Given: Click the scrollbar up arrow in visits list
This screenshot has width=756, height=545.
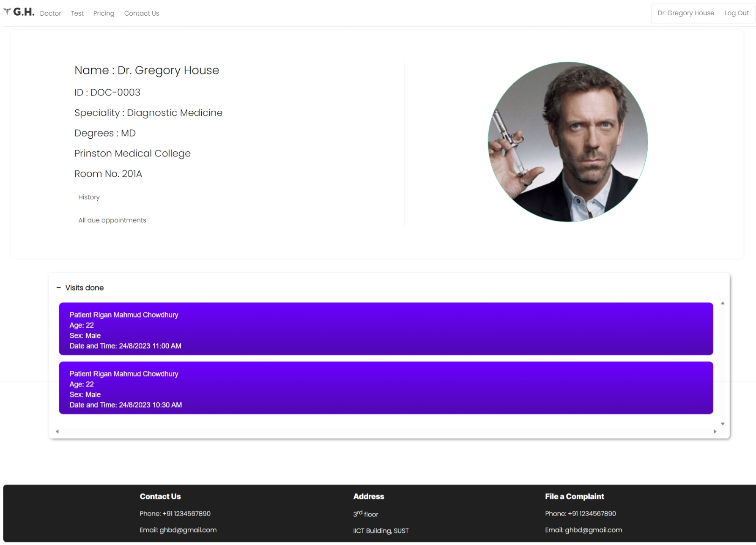Looking at the screenshot, I should click(x=723, y=303).
